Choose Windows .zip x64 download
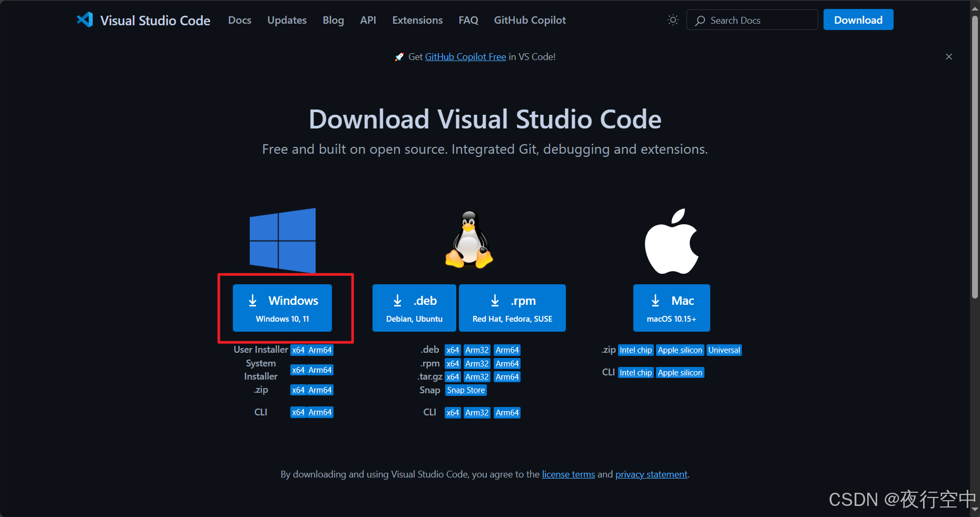Viewport: 980px width, 517px height. (x=298, y=390)
